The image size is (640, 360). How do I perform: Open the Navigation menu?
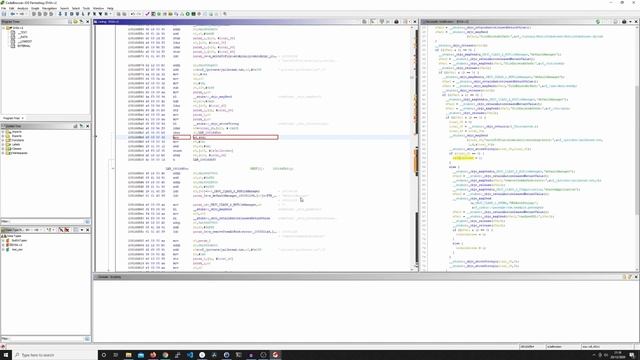click(x=49, y=8)
